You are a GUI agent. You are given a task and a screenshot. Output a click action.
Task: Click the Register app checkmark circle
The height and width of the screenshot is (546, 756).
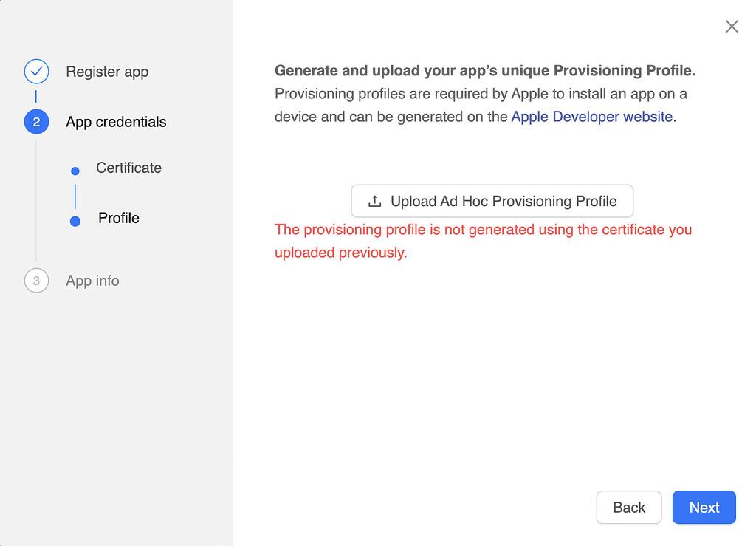point(36,72)
